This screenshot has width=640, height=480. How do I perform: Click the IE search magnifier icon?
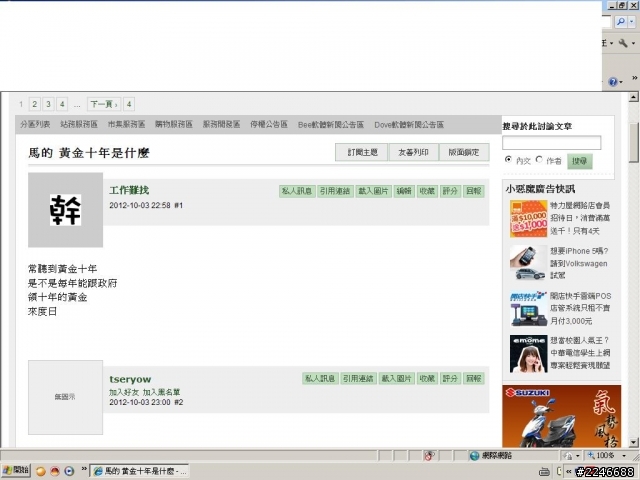(x=620, y=22)
